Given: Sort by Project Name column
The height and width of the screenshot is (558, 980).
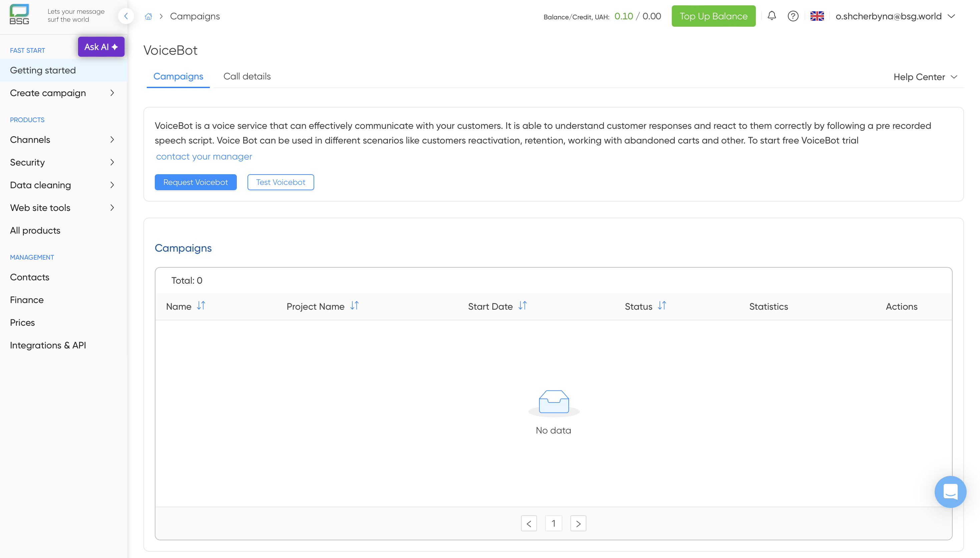Looking at the screenshot, I should pos(354,306).
